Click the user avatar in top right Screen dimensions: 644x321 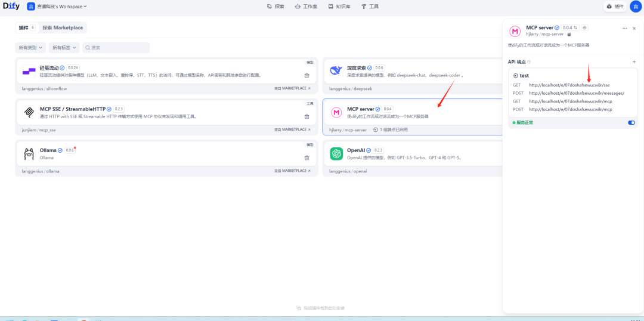pyautogui.click(x=635, y=7)
